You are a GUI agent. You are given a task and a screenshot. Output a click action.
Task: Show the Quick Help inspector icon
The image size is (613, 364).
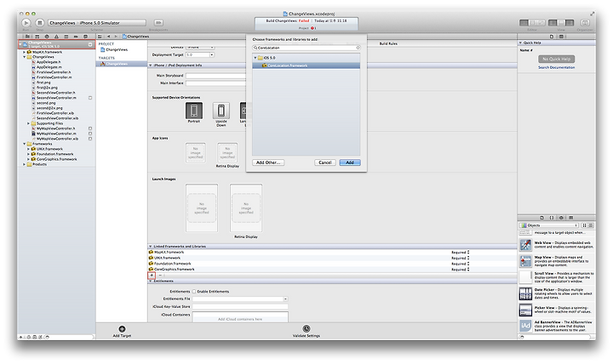(x=561, y=37)
